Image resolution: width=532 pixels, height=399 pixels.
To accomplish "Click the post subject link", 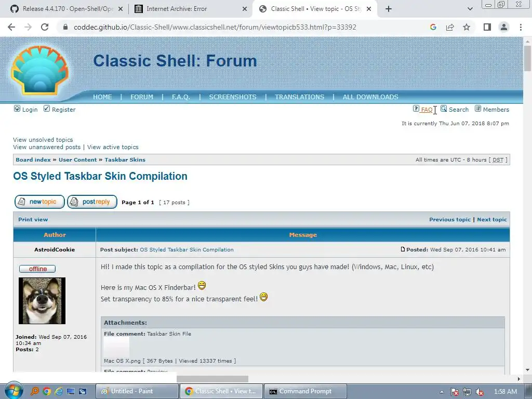I will click(x=187, y=250).
